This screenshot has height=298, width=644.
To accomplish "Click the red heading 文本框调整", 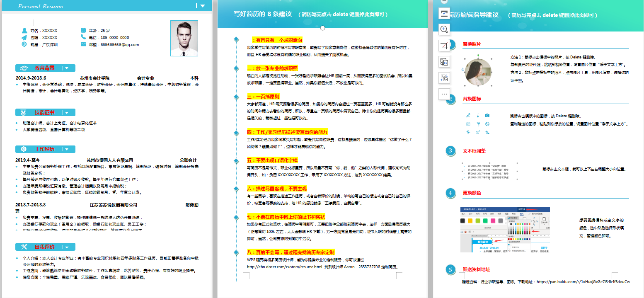I will point(474,151).
